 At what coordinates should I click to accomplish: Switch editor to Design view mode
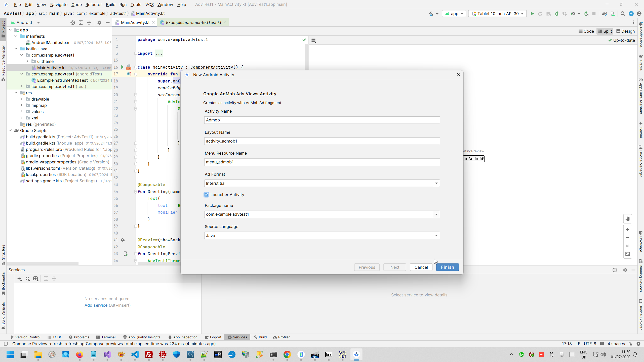pyautogui.click(x=625, y=31)
